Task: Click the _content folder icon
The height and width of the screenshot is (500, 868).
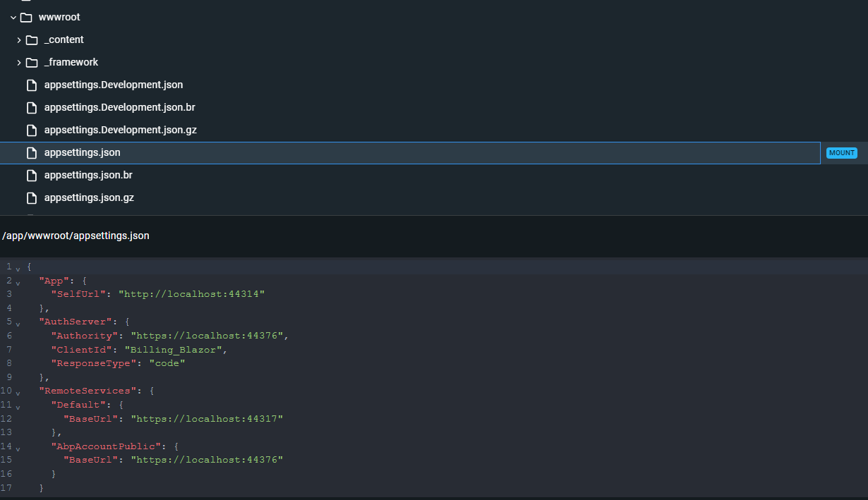Action: point(32,39)
